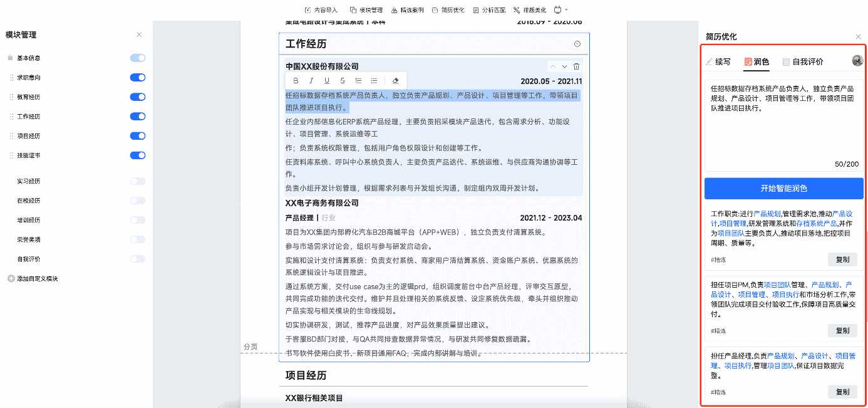
Task: Click the 开始智能润色 button
Action: [785, 188]
